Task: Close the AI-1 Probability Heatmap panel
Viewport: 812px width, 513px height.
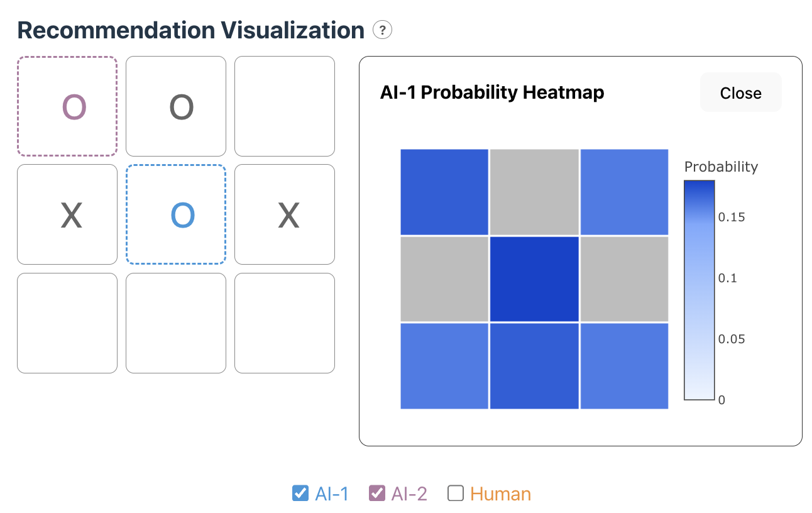Action: [740, 92]
